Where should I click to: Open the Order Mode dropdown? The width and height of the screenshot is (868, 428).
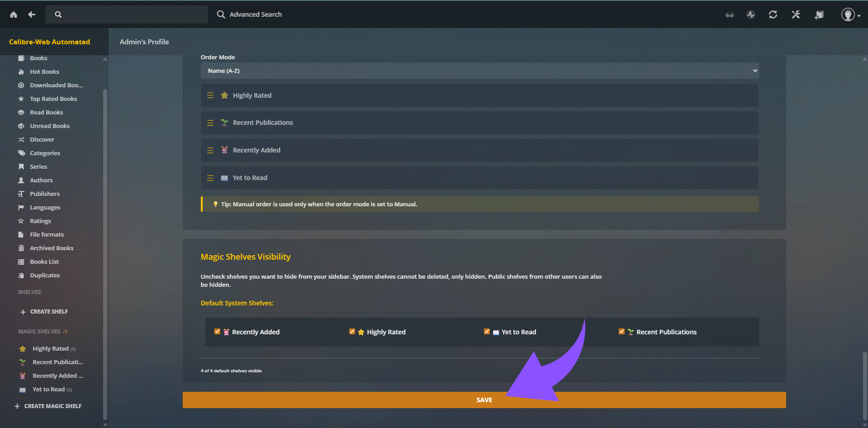(479, 71)
